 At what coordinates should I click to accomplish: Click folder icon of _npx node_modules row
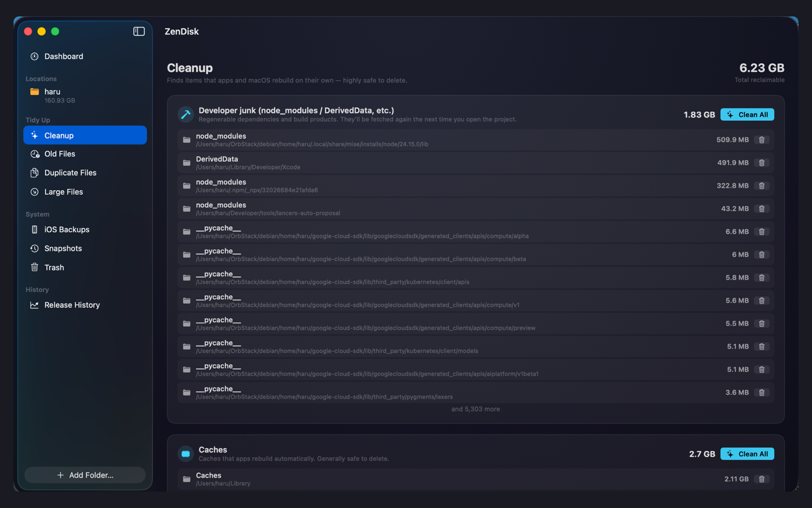187,186
